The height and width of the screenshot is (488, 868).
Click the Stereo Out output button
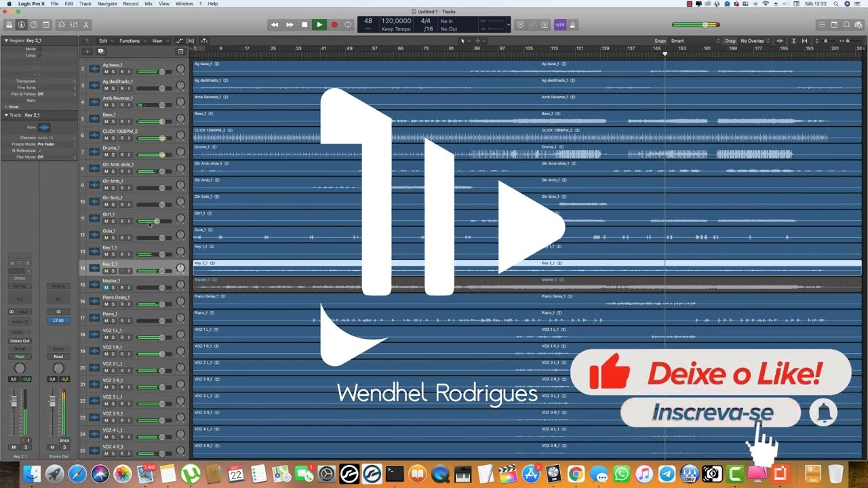point(20,341)
